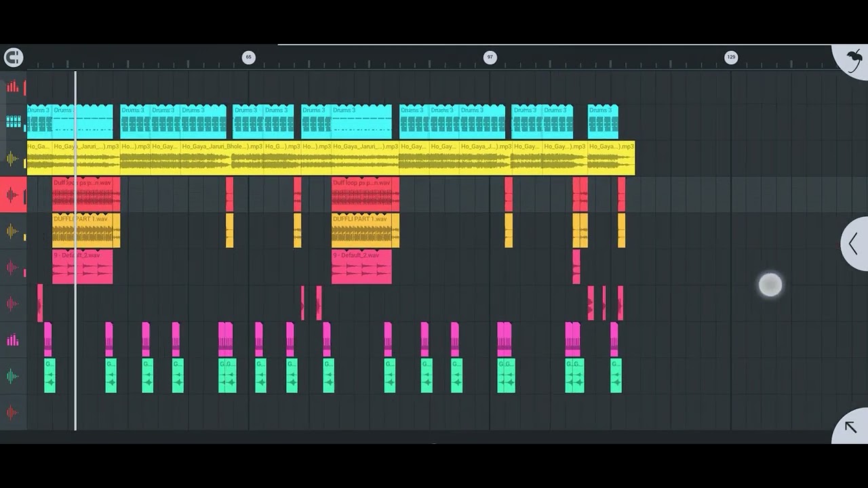Select the pink waveform header below the Default_2 track
868x488 pixels.
click(13, 303)
